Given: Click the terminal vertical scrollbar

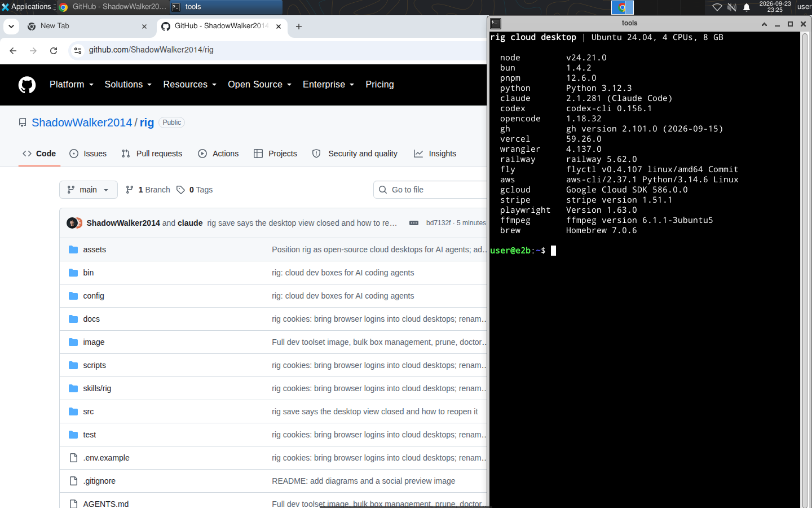Looking at the screenshot, I should point(805,270).
